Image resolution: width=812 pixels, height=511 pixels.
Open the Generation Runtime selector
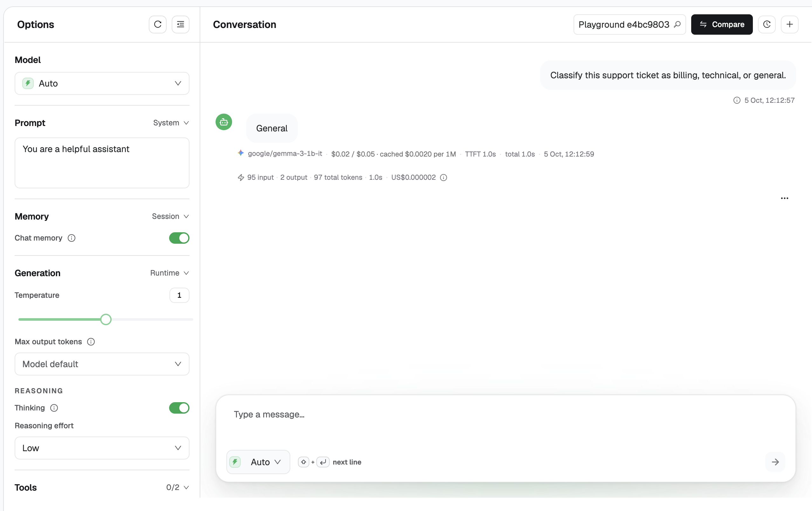point(169,273)
